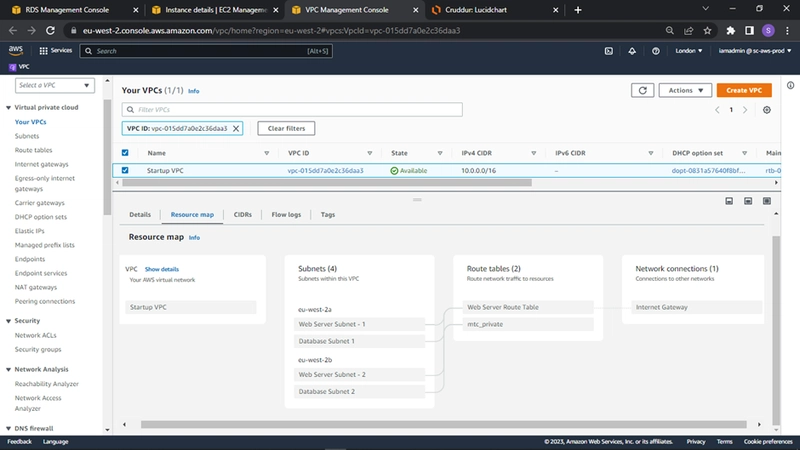Viewport: 800px width, 450px height.
Task: Go back in browser history
Action: coord(13,31)
